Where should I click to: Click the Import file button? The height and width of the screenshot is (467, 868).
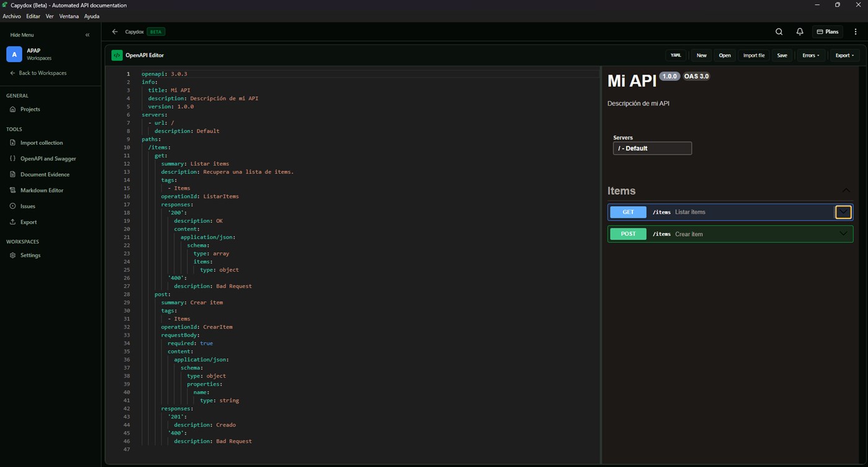[x=754, y=55]
